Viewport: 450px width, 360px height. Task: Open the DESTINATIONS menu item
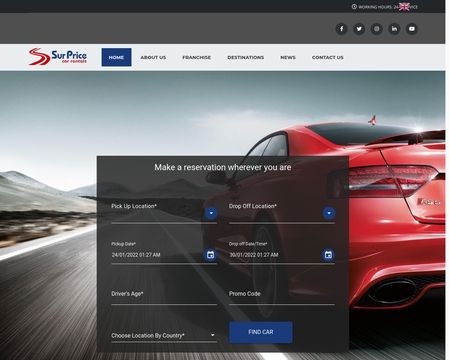(246, 57)
